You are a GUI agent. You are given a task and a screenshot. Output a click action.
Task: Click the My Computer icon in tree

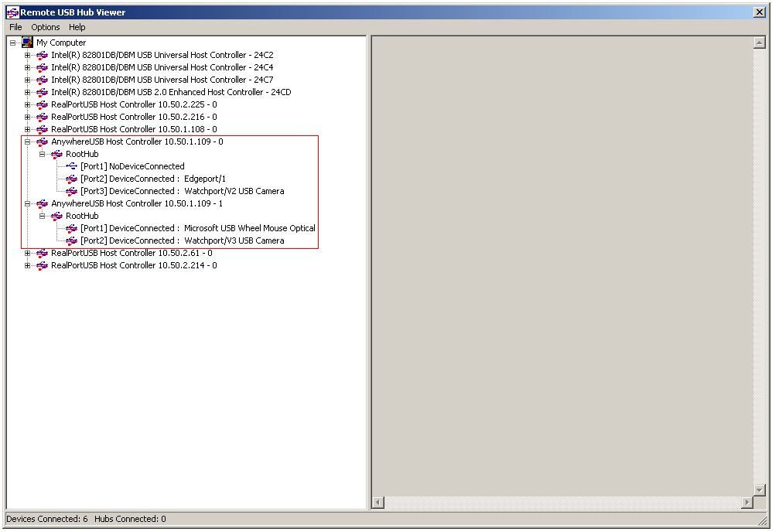tap(27, 43)
